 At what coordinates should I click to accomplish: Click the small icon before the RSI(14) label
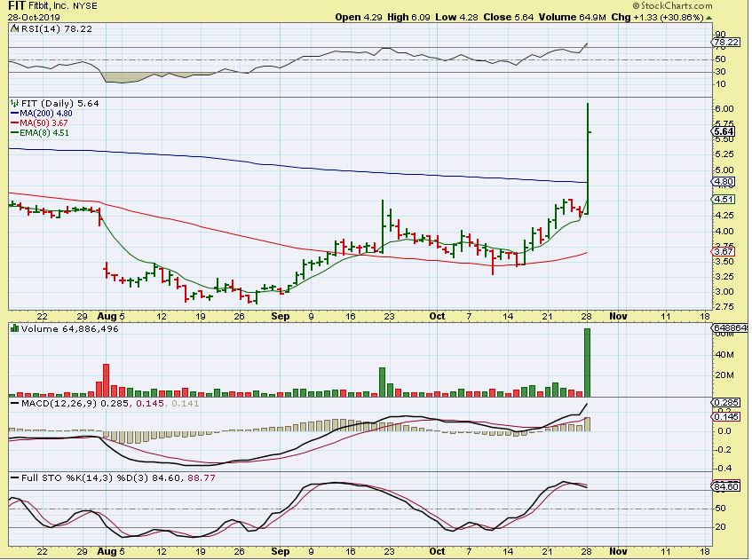[13, 28]
